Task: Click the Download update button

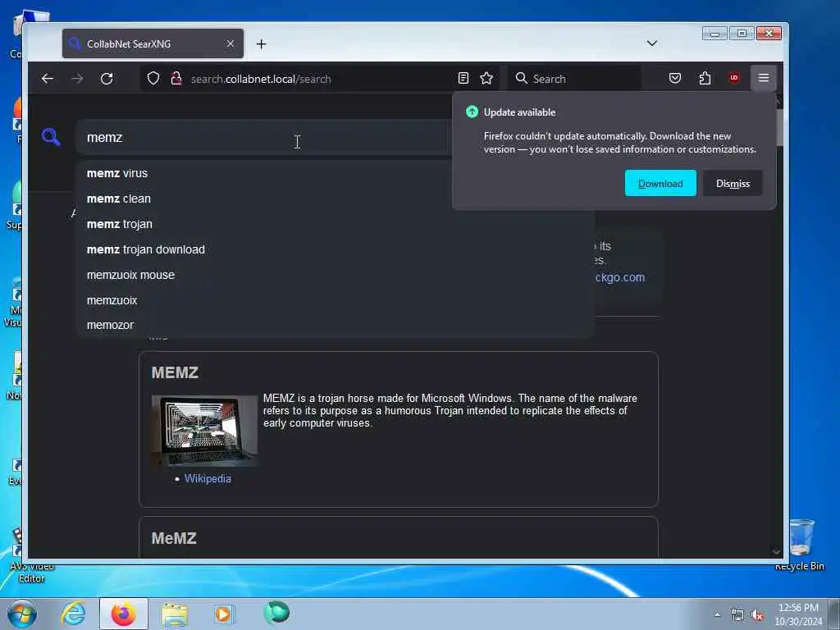Action: (x=660, y=183)
